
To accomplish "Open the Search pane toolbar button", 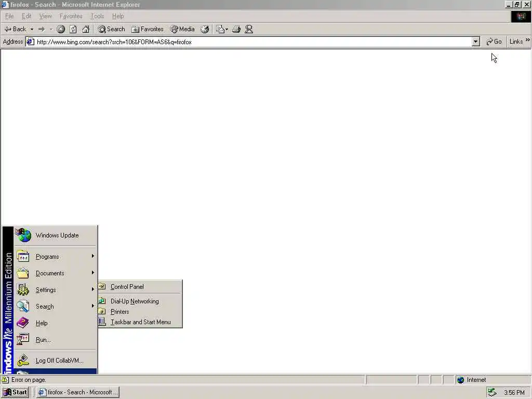I will (x=111, y=29).
